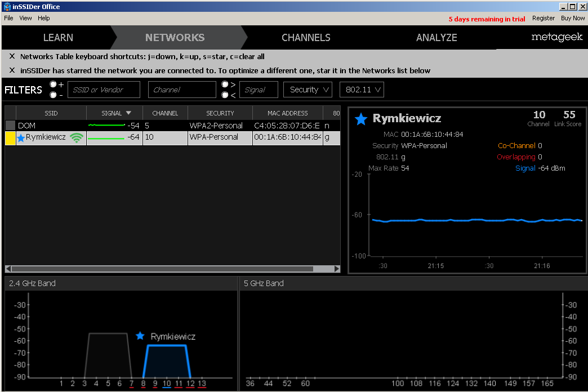The image size is (588, 392).
Task: Switch to the NETWORKS tab
Action: (175, 38)
